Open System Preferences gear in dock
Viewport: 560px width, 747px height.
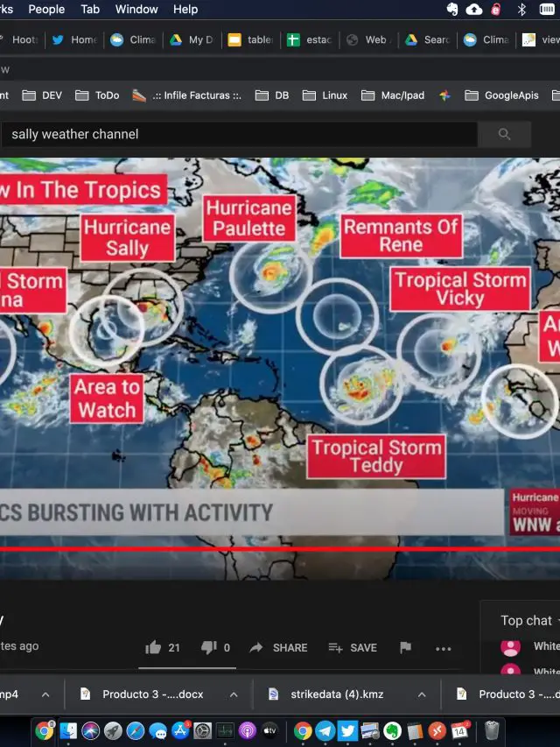click(202, 730)
